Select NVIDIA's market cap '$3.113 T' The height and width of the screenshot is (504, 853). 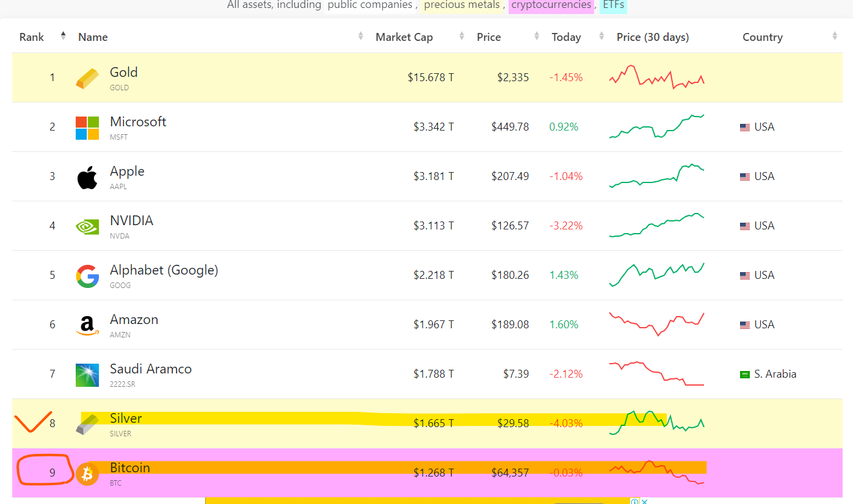pyautogui.click(x=434, y=226)
